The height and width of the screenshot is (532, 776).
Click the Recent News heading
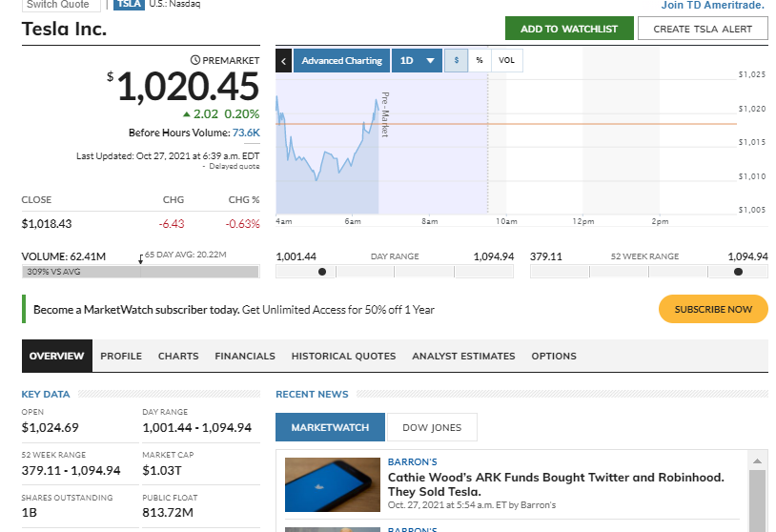coord(312,395)
